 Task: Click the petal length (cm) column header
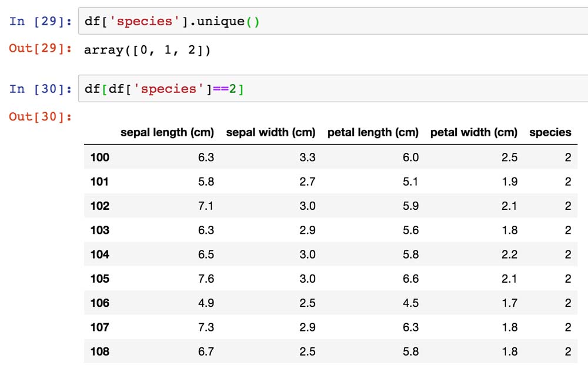pyautogui.click(x=373, y=132)
